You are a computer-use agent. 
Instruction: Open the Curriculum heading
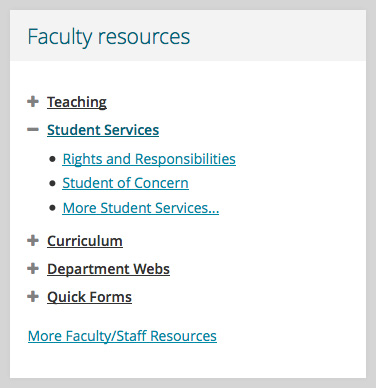(x=85, y=241)
